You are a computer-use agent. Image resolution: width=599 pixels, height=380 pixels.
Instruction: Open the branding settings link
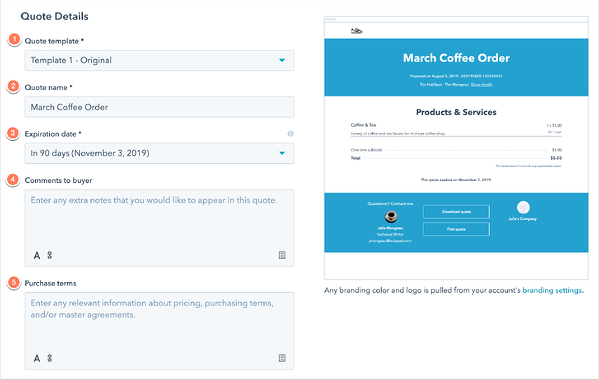(x=552, y=290)
